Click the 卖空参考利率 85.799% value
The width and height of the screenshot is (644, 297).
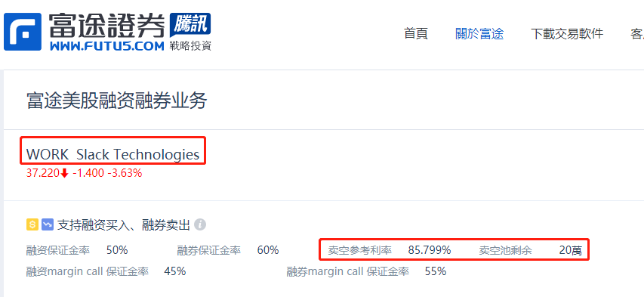click(x=429, y=249)
